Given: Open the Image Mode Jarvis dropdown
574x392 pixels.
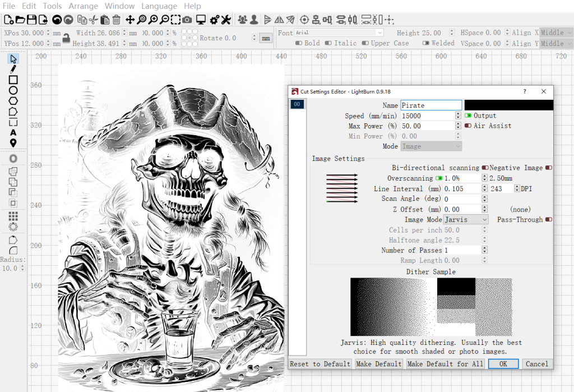Looking at the screenshot, I should coord(466,219).
